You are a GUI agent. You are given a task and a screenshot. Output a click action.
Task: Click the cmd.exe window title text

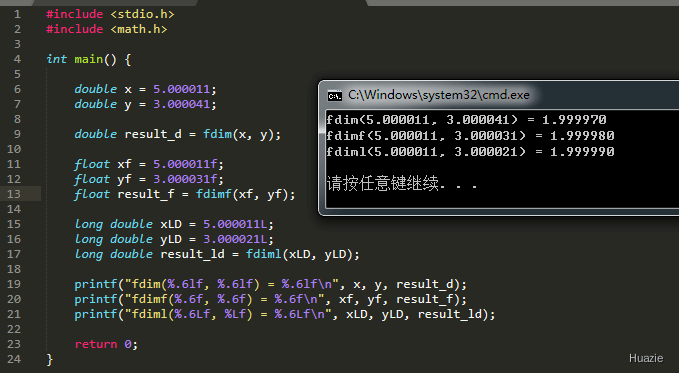pyautogui.click(x=439, y=95)
